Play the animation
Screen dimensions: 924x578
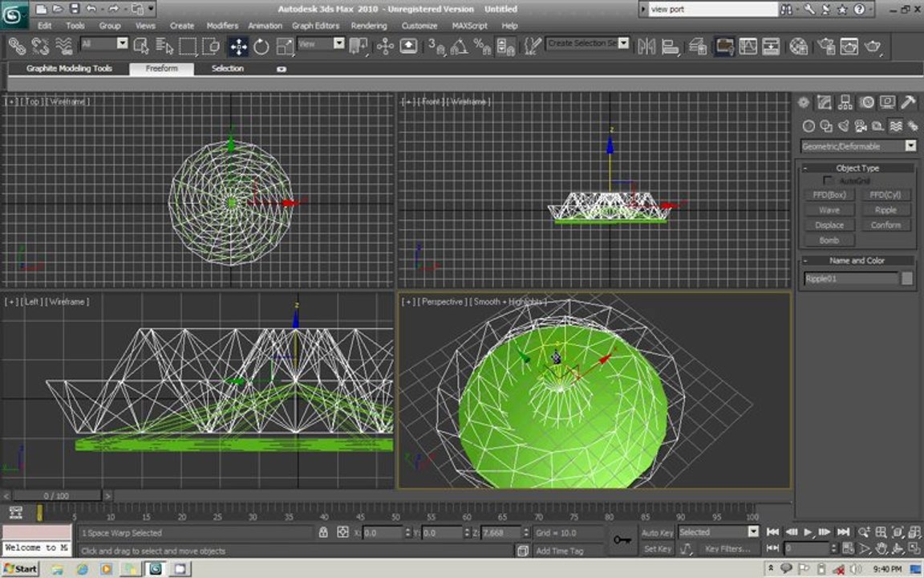[808, 532]
